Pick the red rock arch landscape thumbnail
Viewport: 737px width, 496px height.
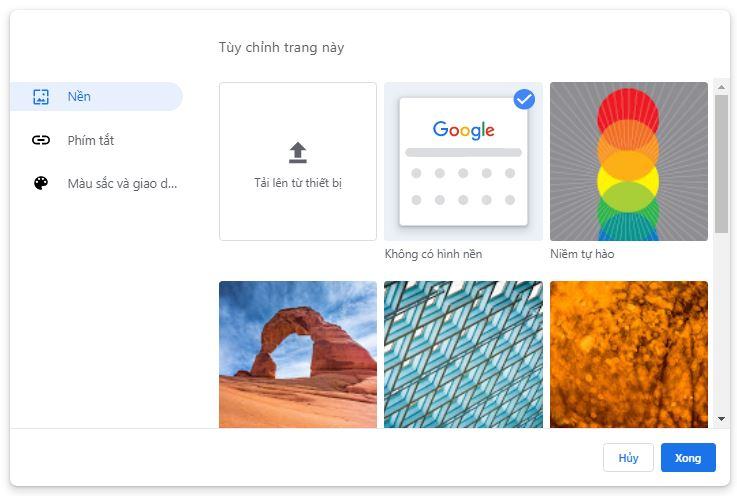[298, 354]
